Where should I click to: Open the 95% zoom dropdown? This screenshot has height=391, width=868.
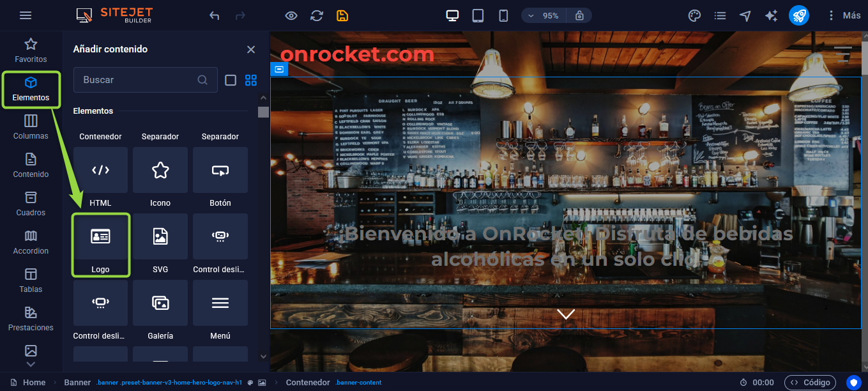click(543, 15)
